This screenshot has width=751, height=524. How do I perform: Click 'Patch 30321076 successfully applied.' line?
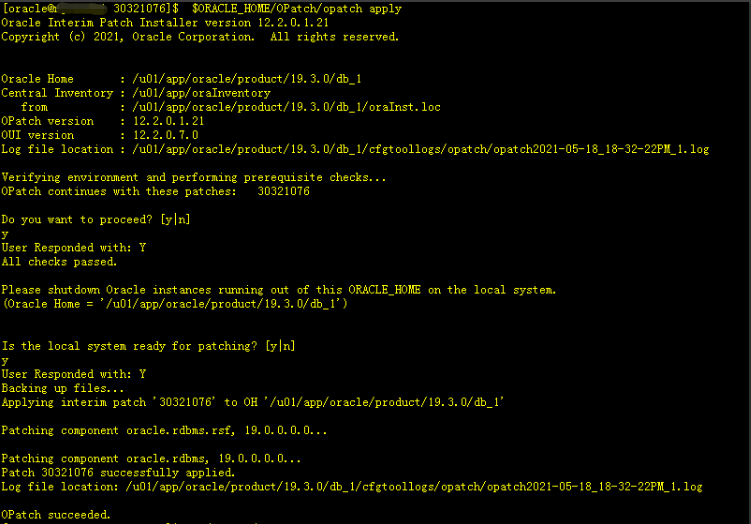click(118, 473)
